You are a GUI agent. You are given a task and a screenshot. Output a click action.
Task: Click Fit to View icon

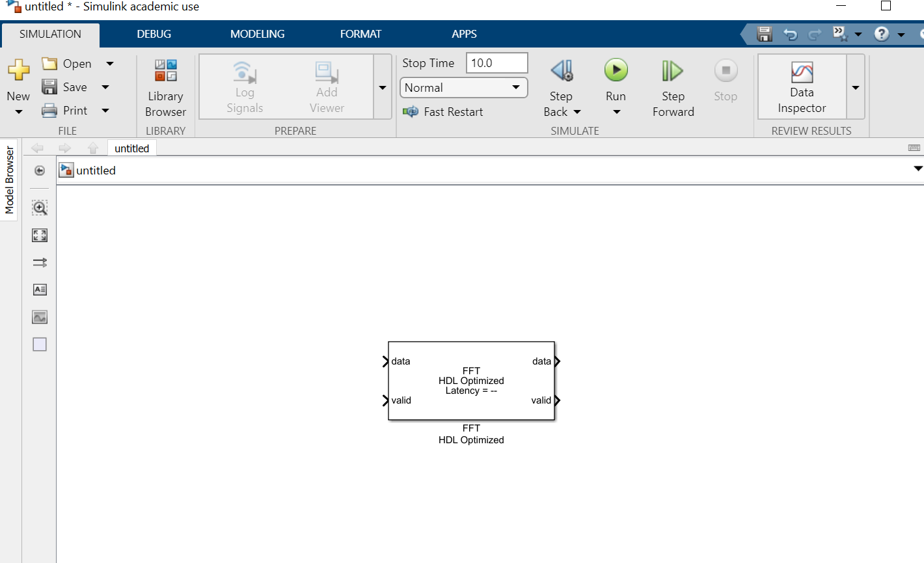(x=40, y=236)
